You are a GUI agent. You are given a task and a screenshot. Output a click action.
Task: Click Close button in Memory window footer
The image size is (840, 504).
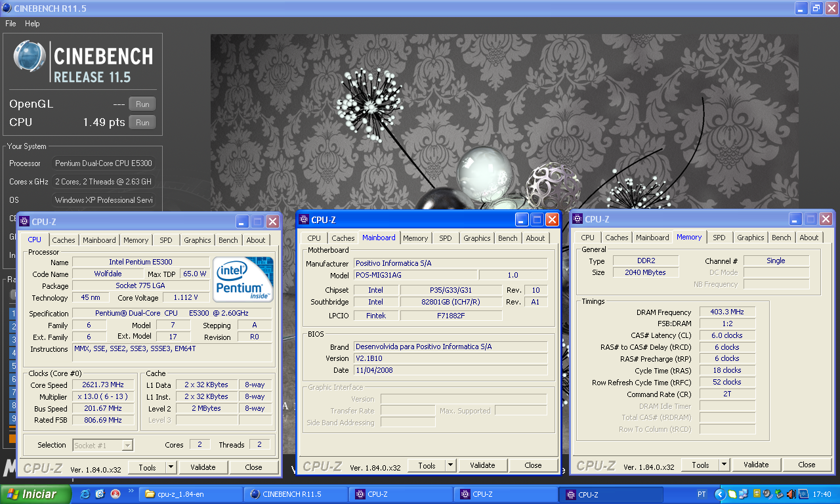pyautogui.click(x=807, y=465)
